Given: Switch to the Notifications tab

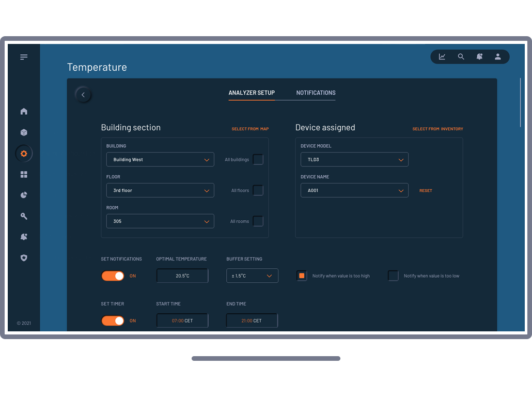Looking at the screenshot, I should [x=316, y=93].
